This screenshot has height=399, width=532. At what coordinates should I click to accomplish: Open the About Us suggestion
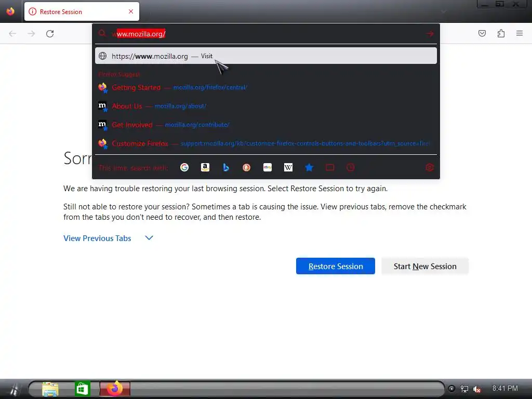(x=266, y=106)
